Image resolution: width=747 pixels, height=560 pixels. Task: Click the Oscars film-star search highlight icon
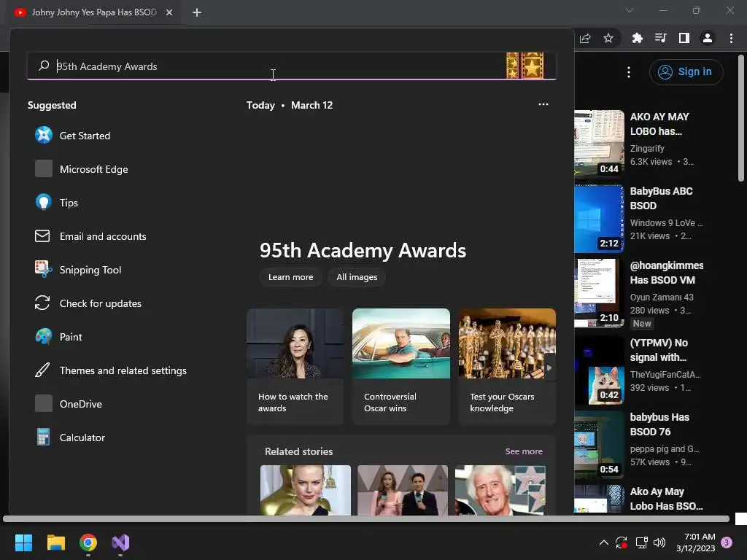click(x=525, y=66)
